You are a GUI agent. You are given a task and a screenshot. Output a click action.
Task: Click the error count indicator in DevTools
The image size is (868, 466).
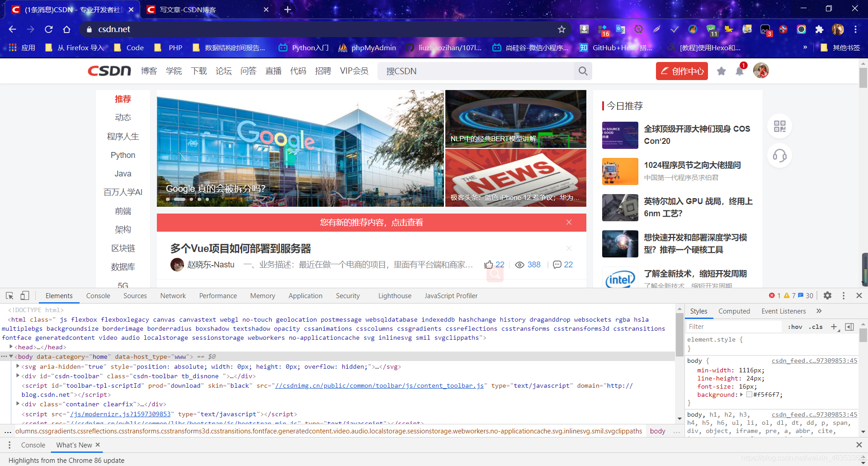tap(774, 295)
